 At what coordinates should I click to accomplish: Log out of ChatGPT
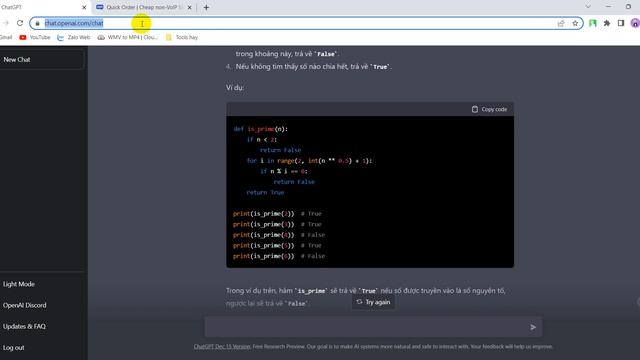(13, 348)
